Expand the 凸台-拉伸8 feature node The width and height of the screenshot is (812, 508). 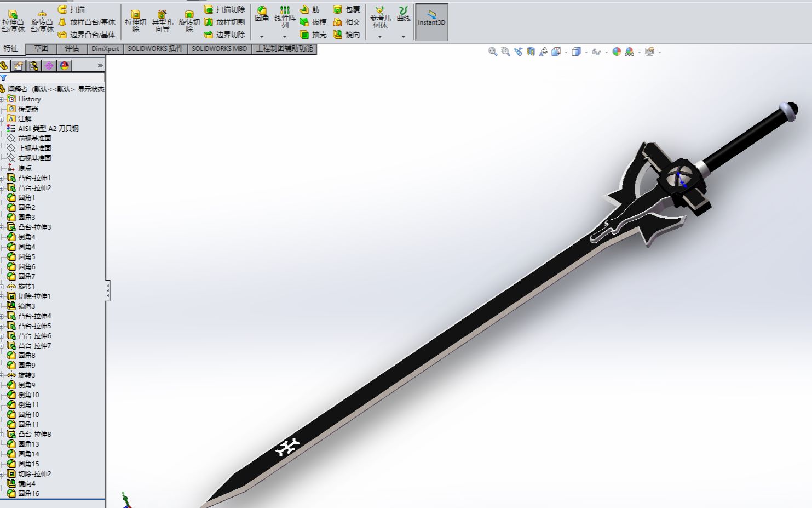pos(2,435)
